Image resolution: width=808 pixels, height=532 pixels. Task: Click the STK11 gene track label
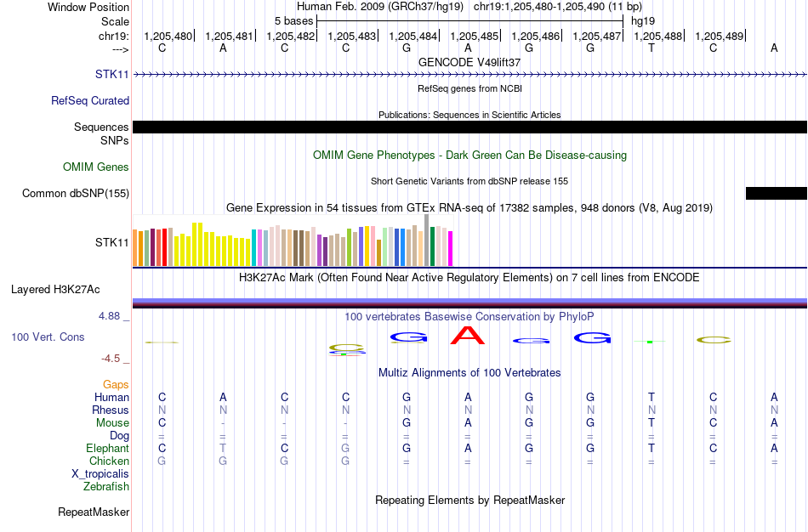pyautogui.click(x=111, y=74)
